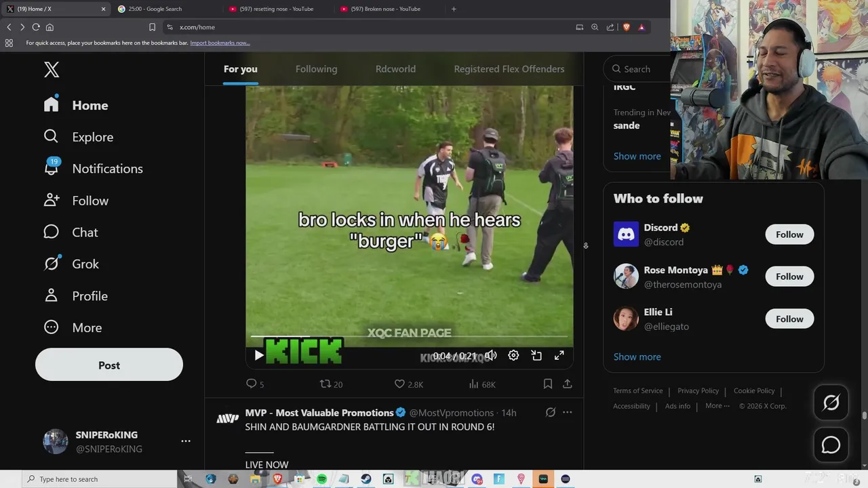Open Brave browser taskbar icon
868x488 pixels.
point(277,479)
